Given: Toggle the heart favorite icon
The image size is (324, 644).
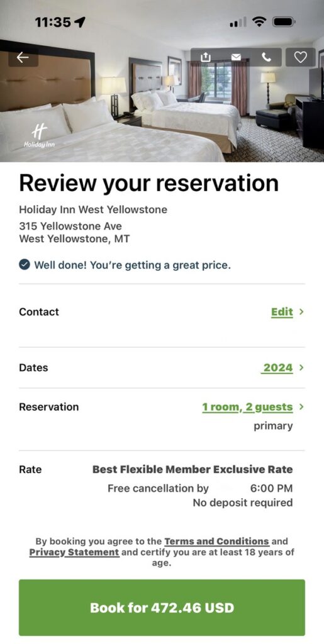Looking at the screenshot, I should pyautogui.click(x=301, y=57).
